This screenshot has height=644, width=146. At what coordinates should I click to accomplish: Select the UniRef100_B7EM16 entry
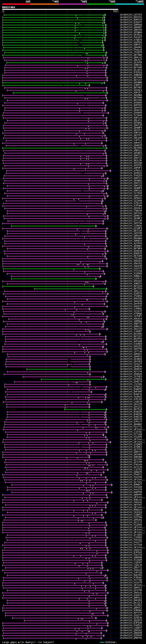click(131, 72)
